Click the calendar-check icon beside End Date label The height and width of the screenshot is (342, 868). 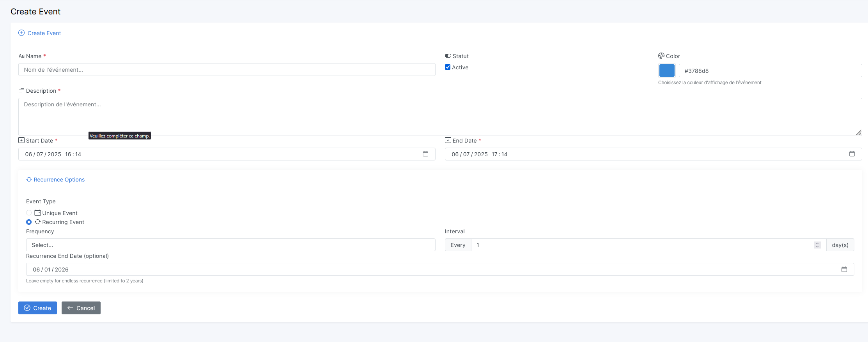point(448,140)
